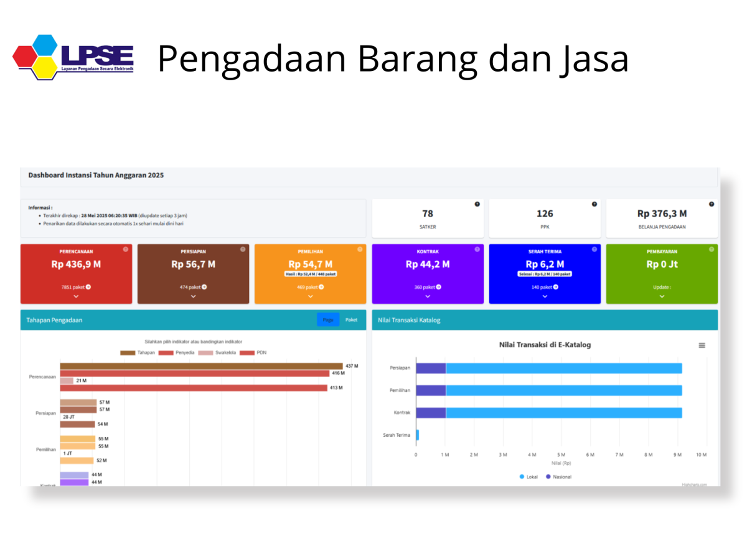
Task: Click the help icon on the SATKER card
Action: point(477,204)
